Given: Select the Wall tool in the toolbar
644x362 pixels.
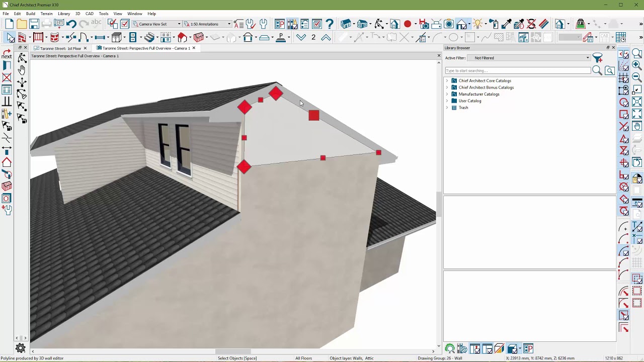Looking at the screenshot, I should click(22, 38).
